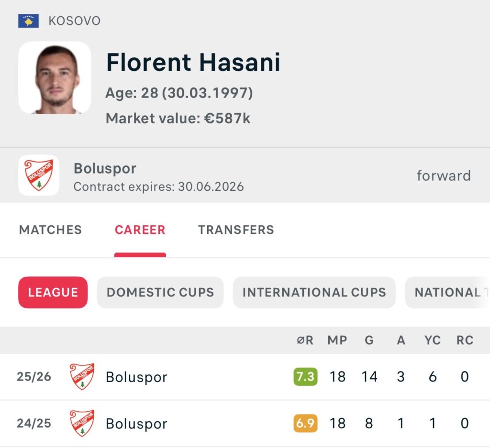Open the Transfers tab
The height and width of the screenshot is (448, 490).
(x=236, y=230)
